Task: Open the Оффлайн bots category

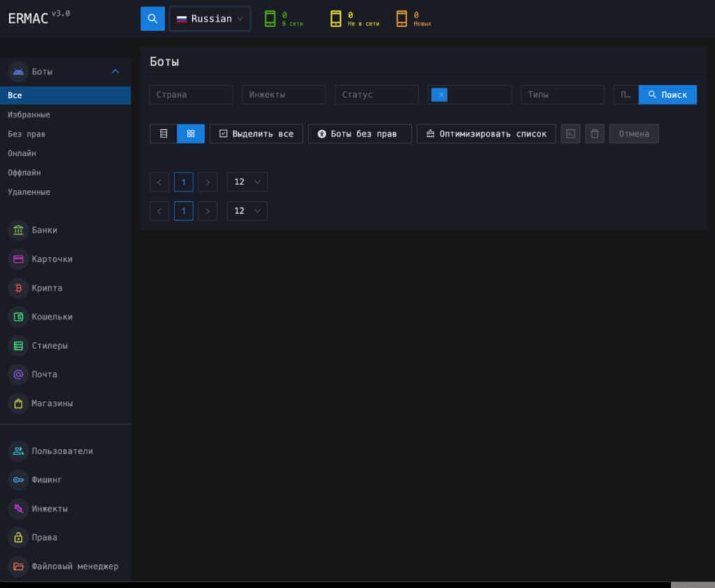Action: pos(25,172)
